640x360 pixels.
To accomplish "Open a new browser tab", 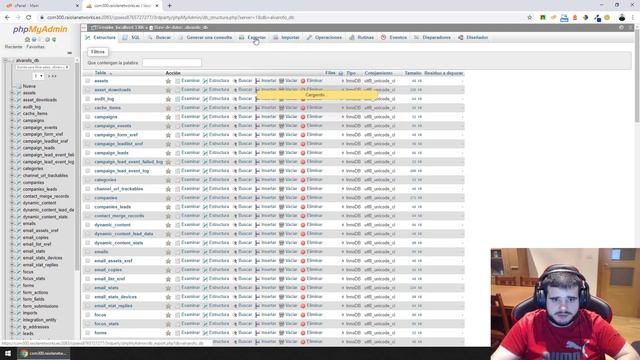I will tap(169, 6).
